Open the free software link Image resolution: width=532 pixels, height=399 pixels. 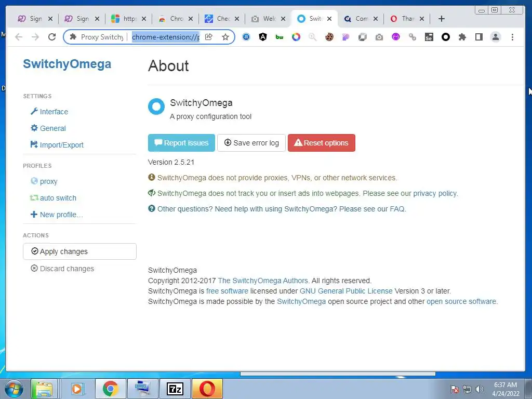(x=227, y=291)
